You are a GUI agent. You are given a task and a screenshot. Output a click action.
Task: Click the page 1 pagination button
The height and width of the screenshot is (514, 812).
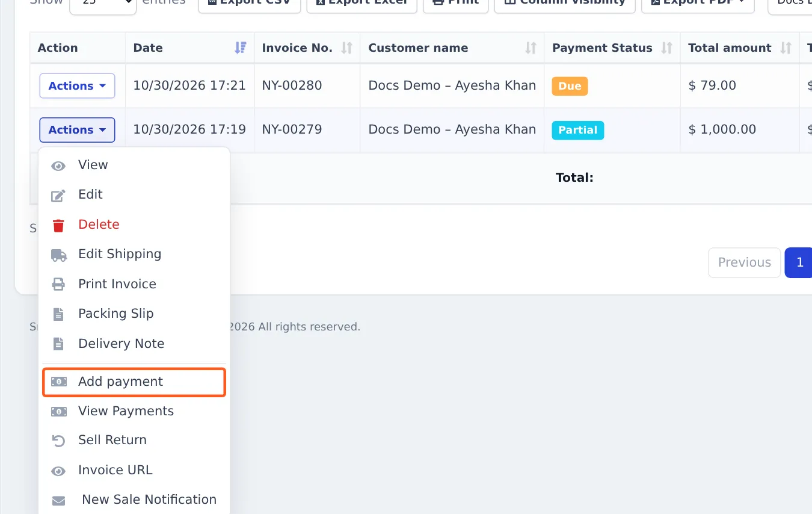[x=799, y=262]
